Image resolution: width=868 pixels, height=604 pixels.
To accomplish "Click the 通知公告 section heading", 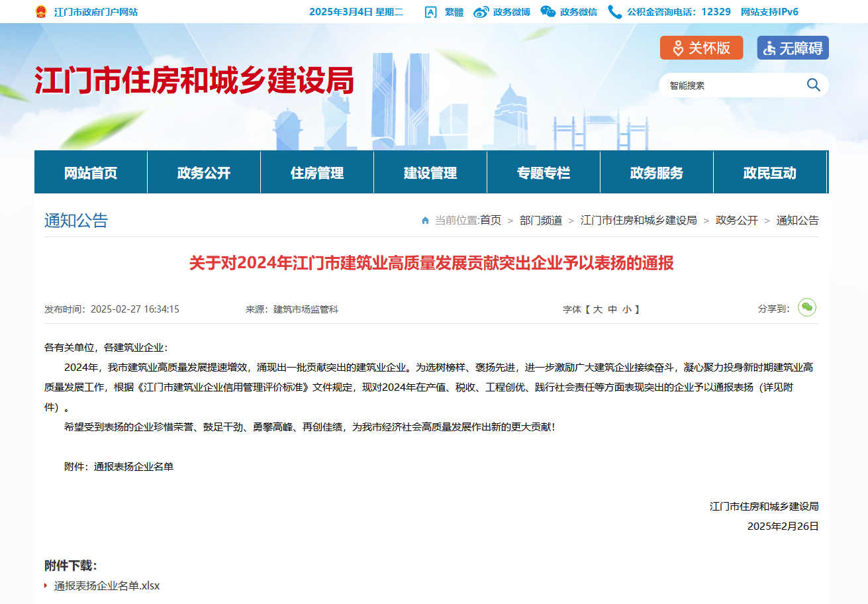I will pos(76,221).
